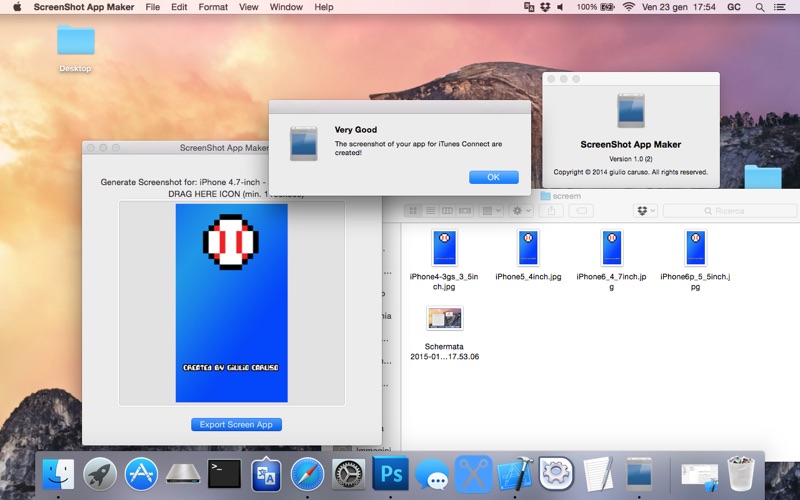Open Xcode from the Dock
Screen dimensions: 800x500
(515, 474)
